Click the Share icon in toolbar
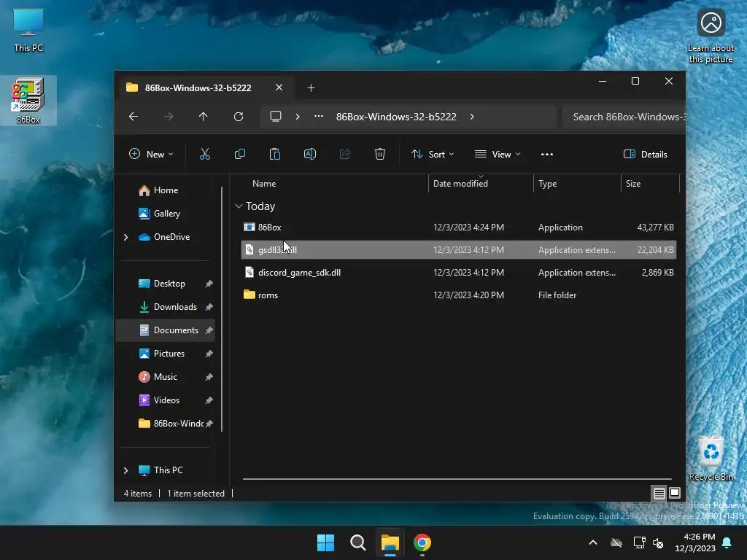 tap(345, 154)
